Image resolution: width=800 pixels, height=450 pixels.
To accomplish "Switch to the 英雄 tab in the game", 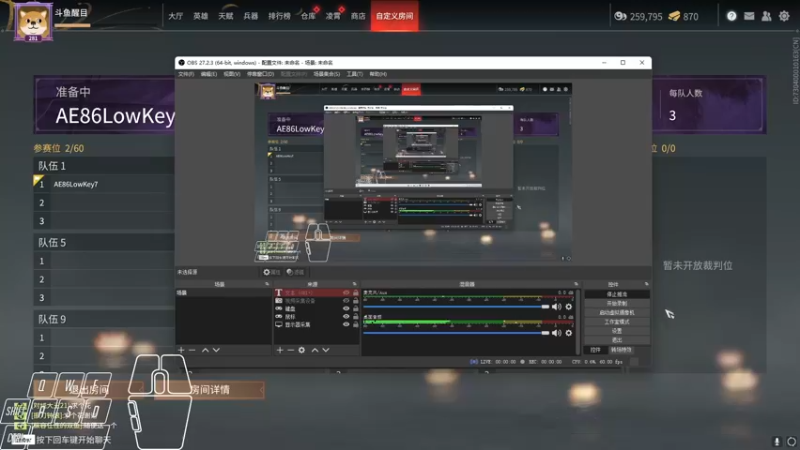I will (201, 16).
